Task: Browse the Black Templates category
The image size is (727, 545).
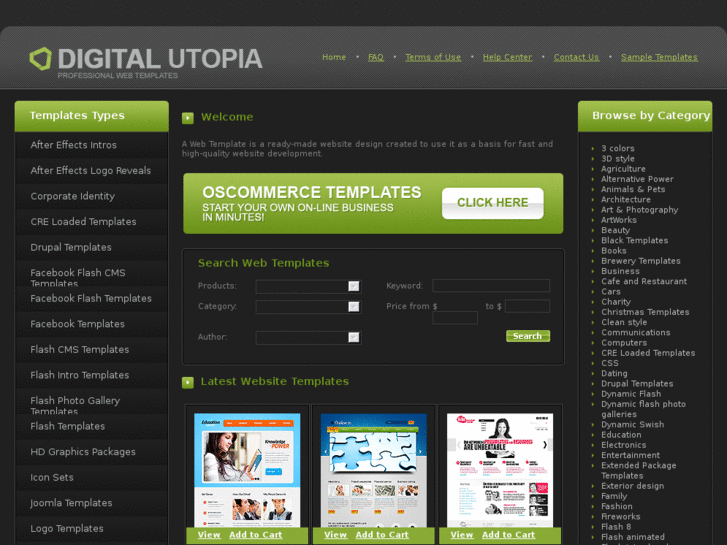Action: pos(634,240)
